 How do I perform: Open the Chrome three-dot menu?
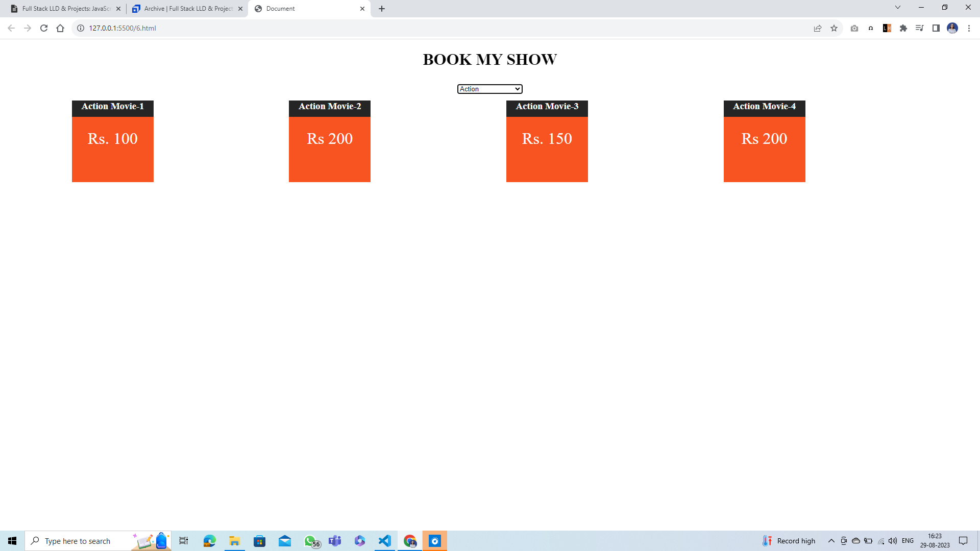click(x=969, y=28)
